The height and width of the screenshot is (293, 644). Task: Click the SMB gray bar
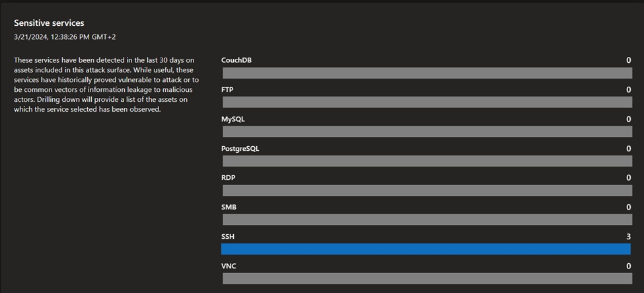(x=427, y=220)
